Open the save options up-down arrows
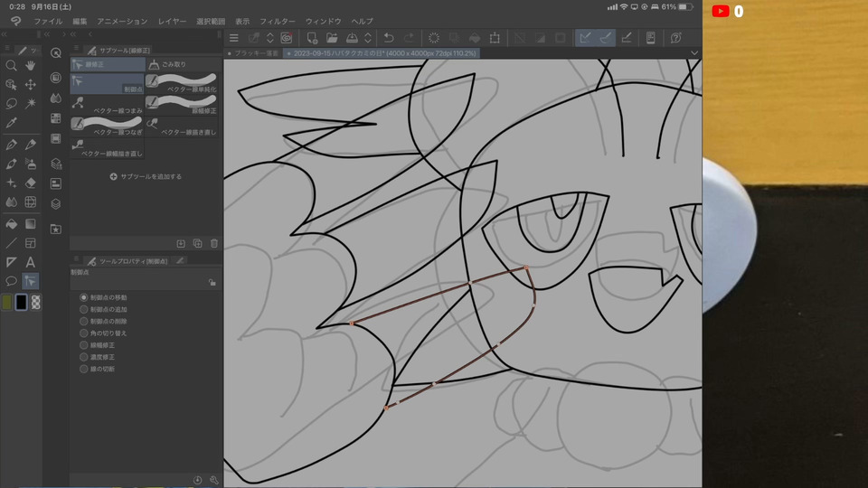Viewport: 868px width, 488px height. [368, 38]
